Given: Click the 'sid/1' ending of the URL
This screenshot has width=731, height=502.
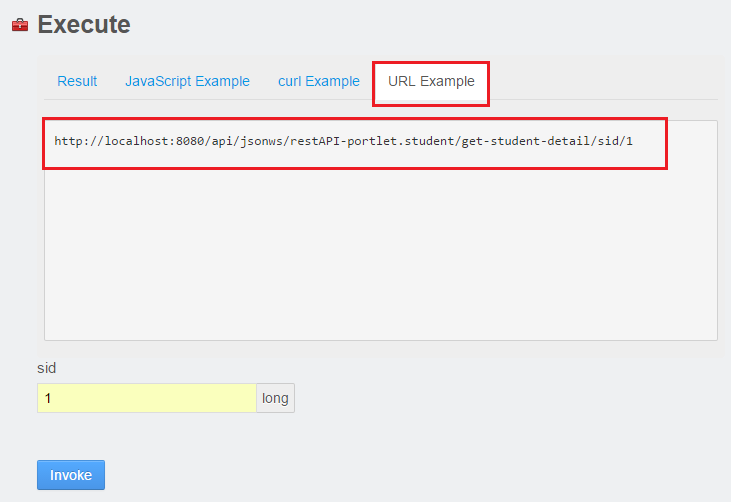Looking at the screenshot, I should (x=615, y=141).
